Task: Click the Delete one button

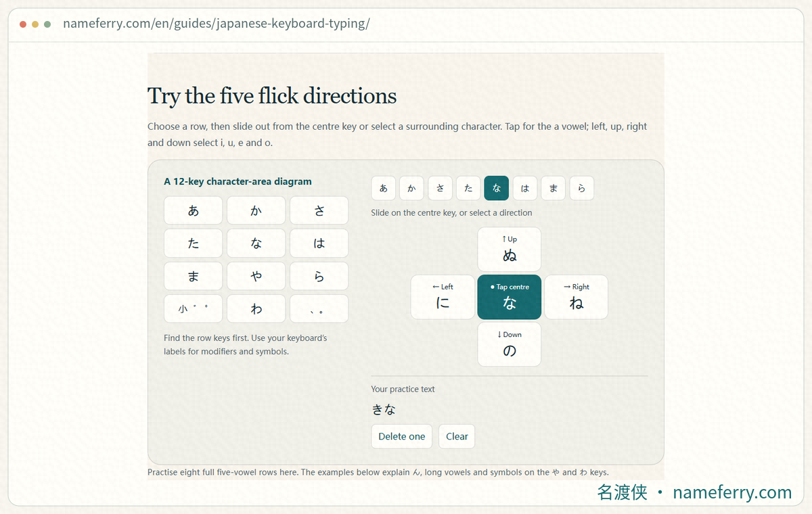Action: pyautogui.click(x=402, y=436)
